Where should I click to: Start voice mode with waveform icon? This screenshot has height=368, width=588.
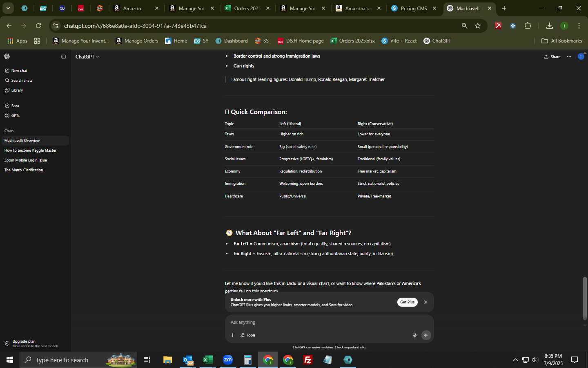[426, 335]
